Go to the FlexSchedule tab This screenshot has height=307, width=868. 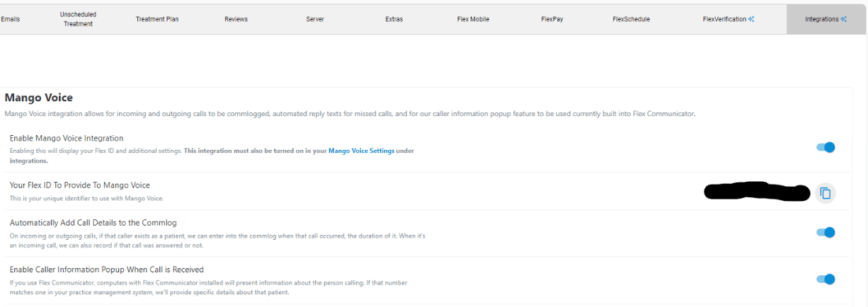point(632,19)
